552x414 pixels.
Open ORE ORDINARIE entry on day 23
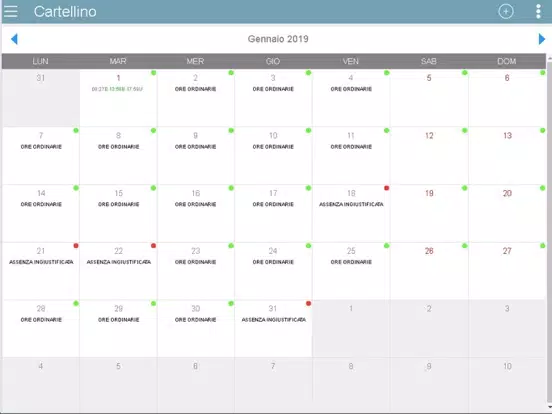pos(195,262)
